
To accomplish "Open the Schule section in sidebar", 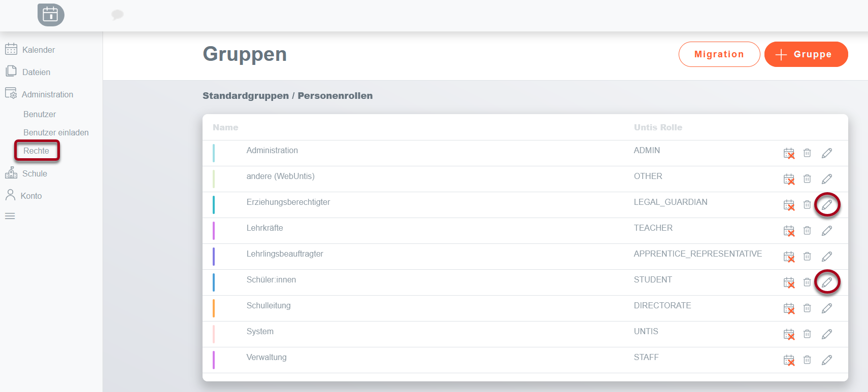I will 35,173.
